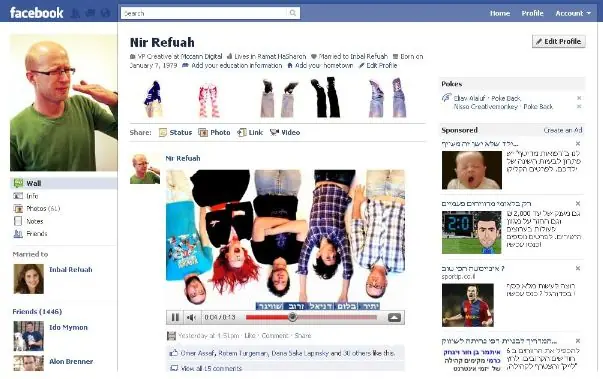Click post author's small avatar
Viewport: 603px width, 379px height.
click(x=145, y=169)
